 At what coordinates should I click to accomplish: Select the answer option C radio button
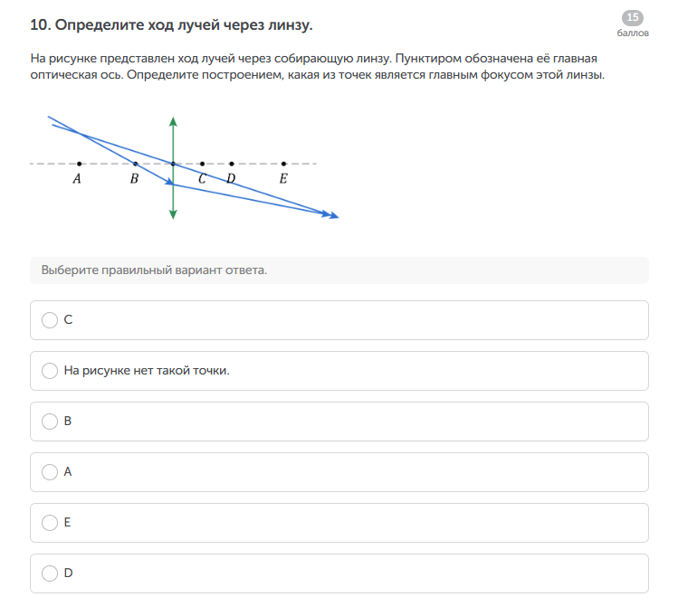coord(50,319)
